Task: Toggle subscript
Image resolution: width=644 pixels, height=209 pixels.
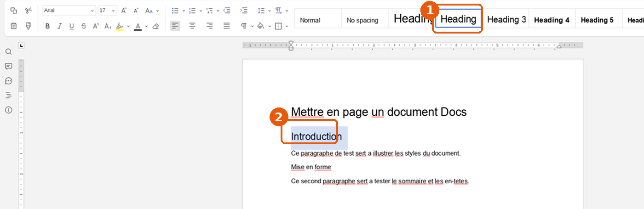Action: (108, 26)
